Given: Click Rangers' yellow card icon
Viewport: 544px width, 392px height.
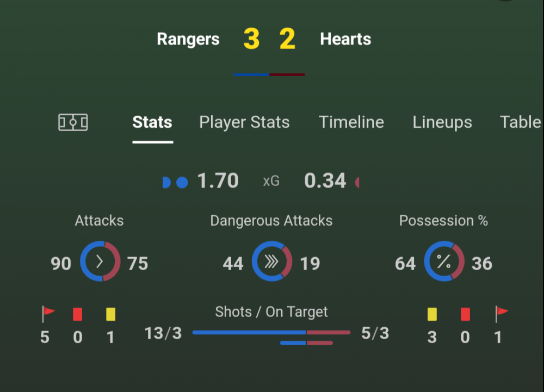Looking at the screenshot, I should pos(110,314).
